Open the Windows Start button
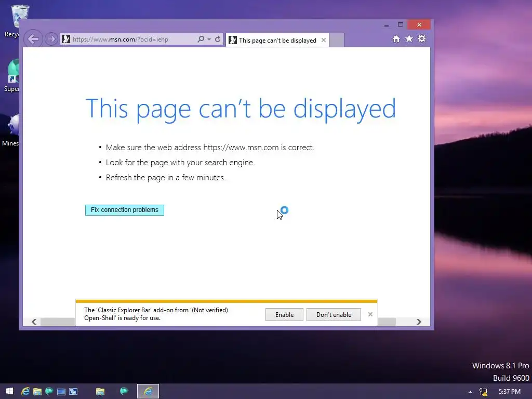 point(9,391)
